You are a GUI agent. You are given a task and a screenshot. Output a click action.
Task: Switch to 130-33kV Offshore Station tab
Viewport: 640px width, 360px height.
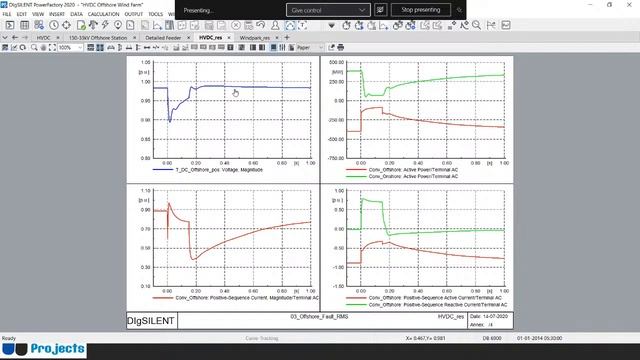[x=98, y=38]
